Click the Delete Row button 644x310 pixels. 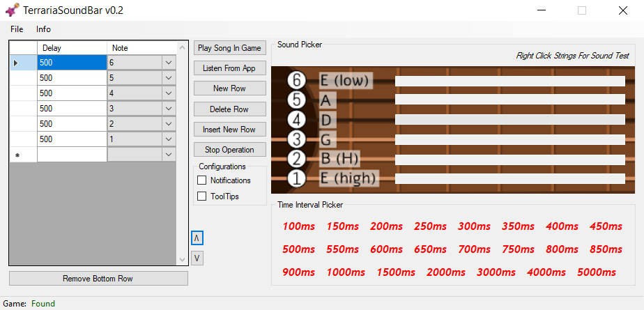[x=229, y=109]
